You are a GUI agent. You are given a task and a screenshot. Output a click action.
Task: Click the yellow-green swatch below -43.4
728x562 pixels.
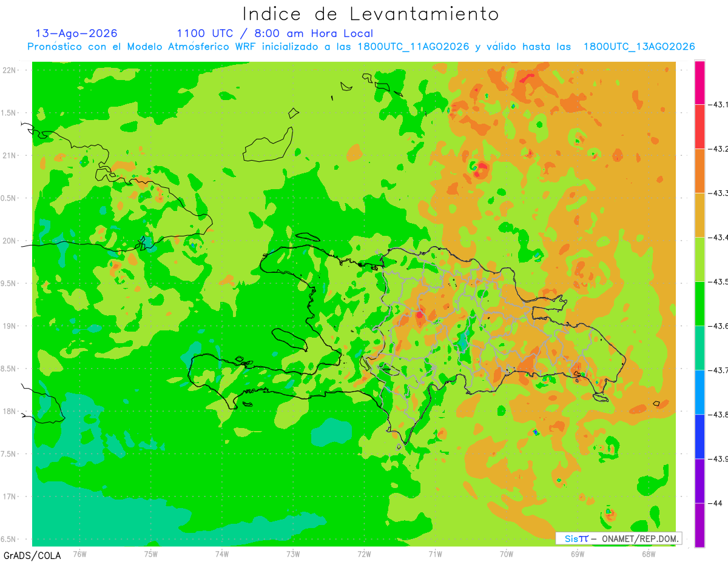699,259
